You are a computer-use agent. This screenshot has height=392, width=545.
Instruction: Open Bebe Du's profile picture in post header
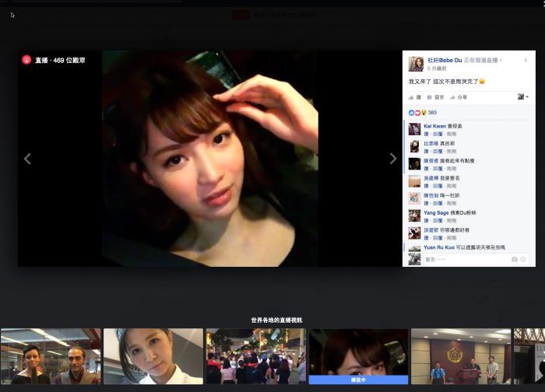point(416,64)
